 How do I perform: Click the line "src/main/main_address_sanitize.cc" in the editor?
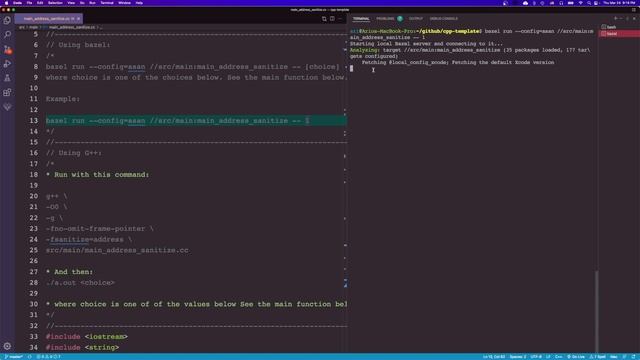pos(117,250)
